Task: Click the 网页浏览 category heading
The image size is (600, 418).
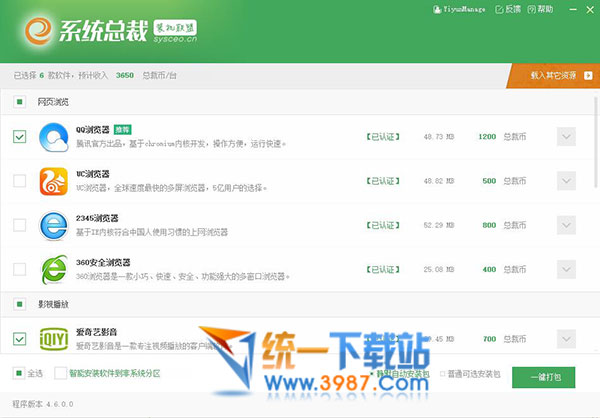Action: click(x=53, y=102)
